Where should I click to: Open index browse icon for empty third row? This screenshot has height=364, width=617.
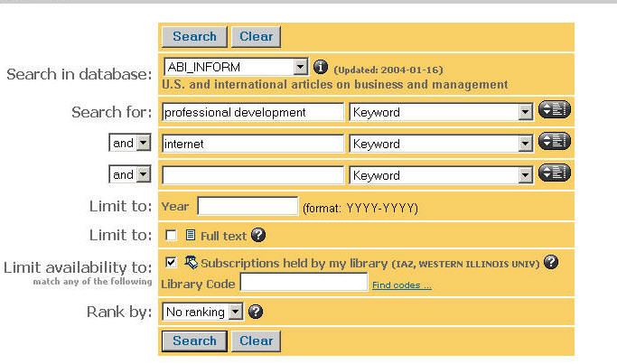point(555,173)
